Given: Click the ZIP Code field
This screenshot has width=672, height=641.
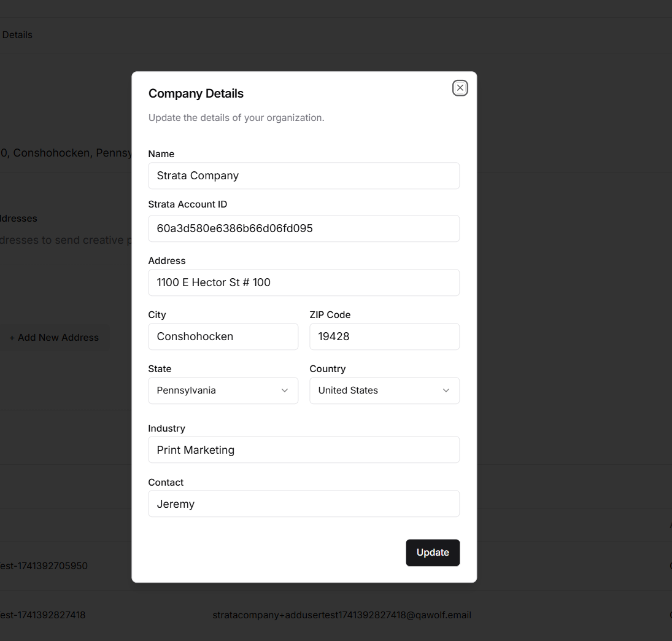Looking at the screenshot, I should (384, 336).
